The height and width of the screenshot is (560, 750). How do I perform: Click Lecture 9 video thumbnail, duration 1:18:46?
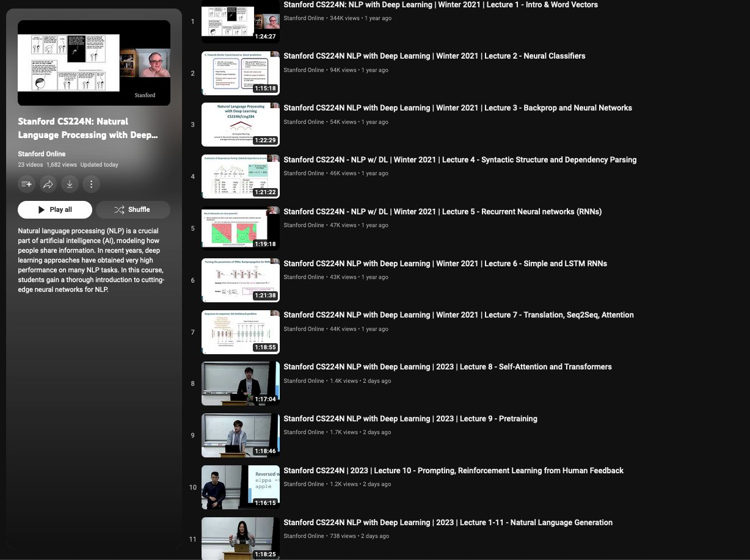pyautogui.click(x=241, y=435)
